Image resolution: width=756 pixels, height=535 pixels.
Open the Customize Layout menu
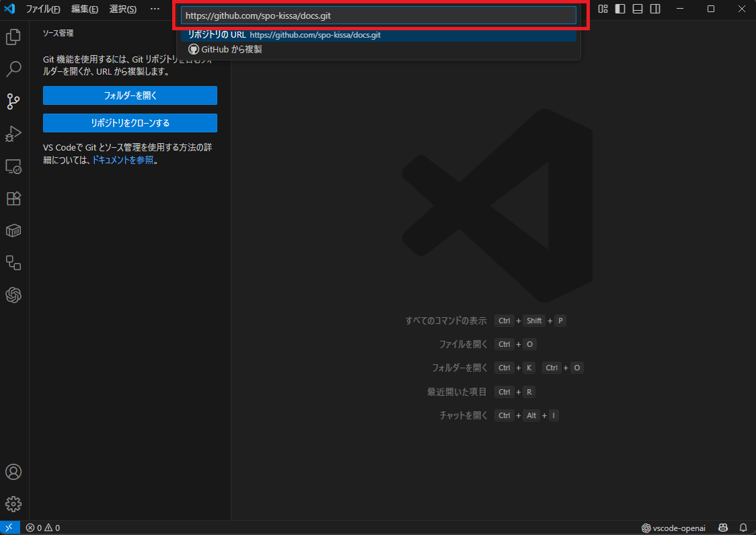coord(603,9)
